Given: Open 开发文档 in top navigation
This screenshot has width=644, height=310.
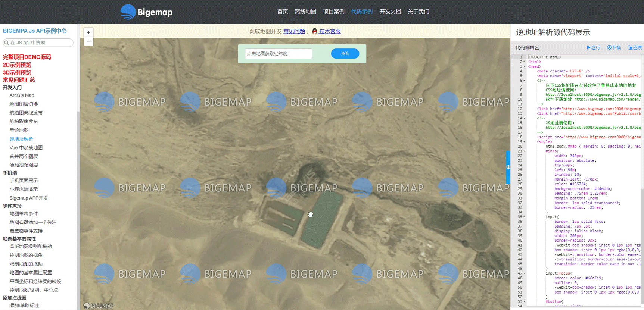Looking at the screenshot, I should [390, 12].
